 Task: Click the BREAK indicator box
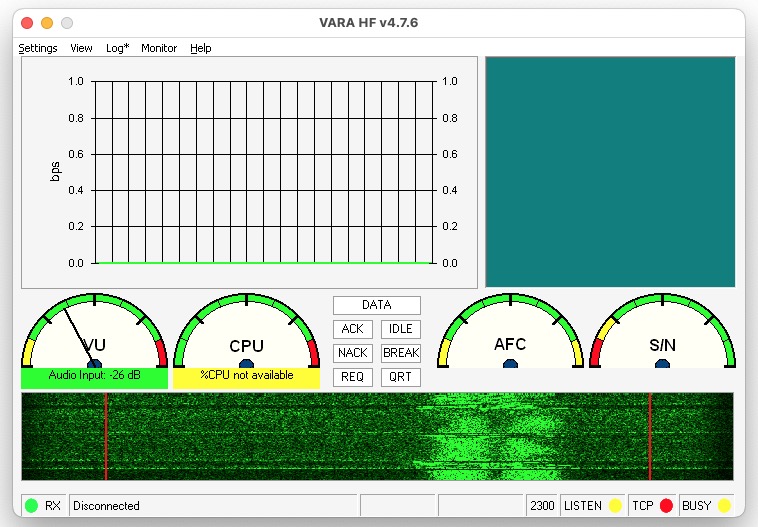pyautogui.click(x=400, y=353)
